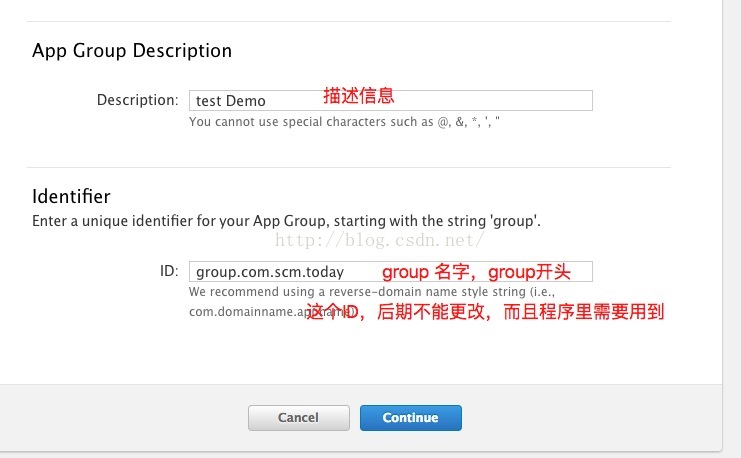Place cursor in 'group.com.scm.today' text

[x=270, y=272]
